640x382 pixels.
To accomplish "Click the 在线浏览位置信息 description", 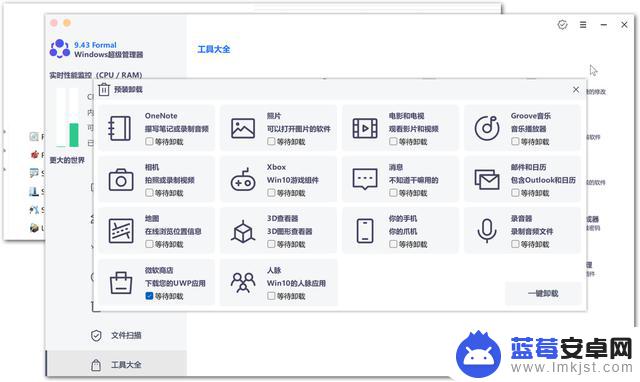I will (x=173, y=231).
